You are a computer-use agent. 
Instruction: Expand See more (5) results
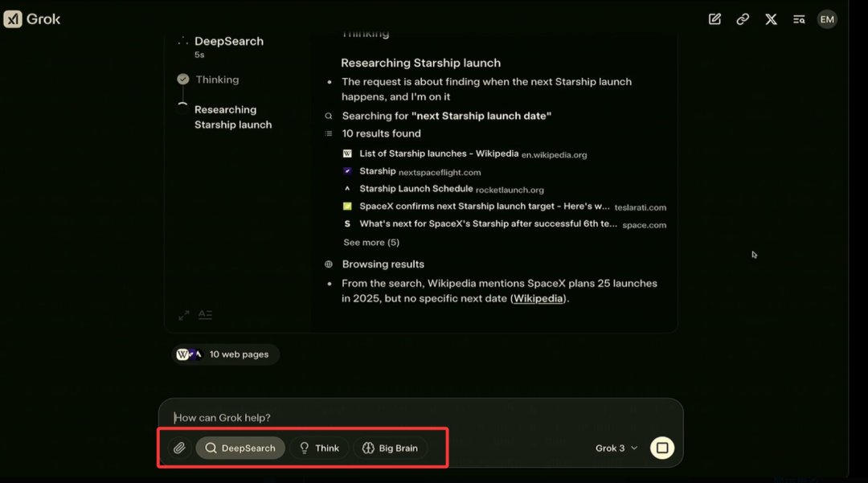tap(371, 243)
